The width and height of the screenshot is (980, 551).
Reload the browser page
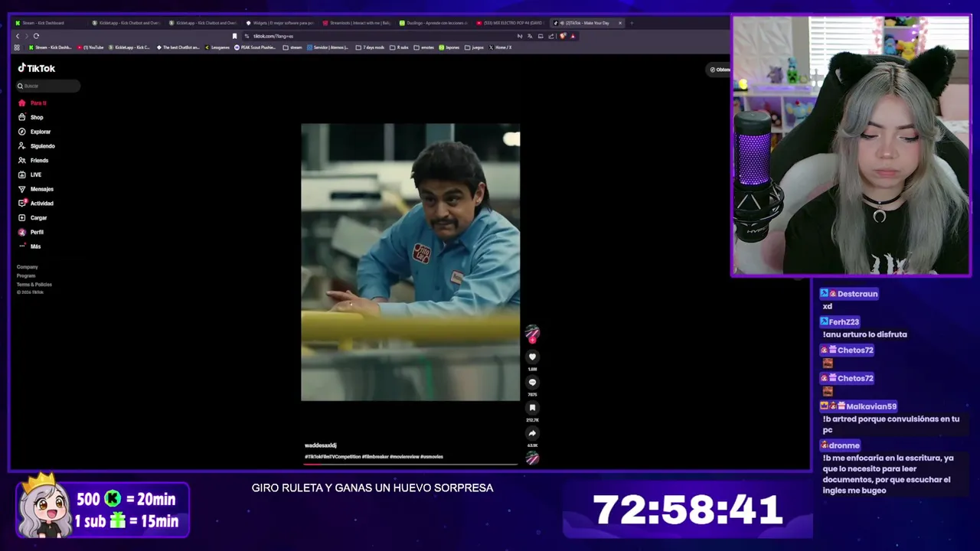point(36,36)
